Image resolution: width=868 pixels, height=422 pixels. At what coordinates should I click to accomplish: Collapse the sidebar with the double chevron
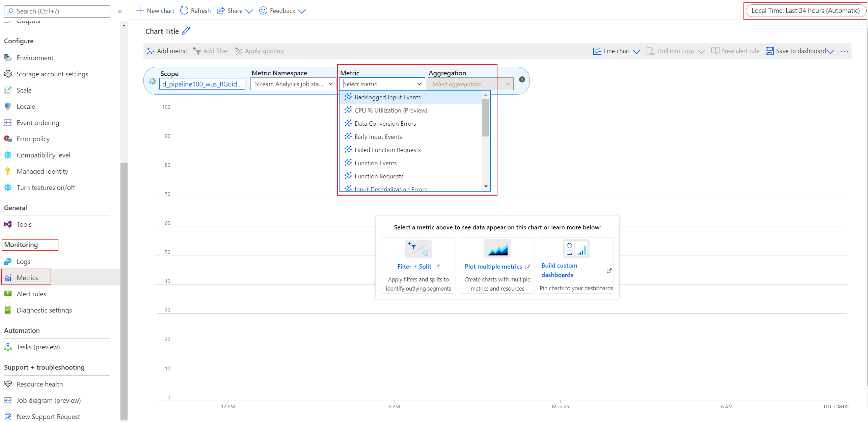pyautogui.click(x=120, y=11)
